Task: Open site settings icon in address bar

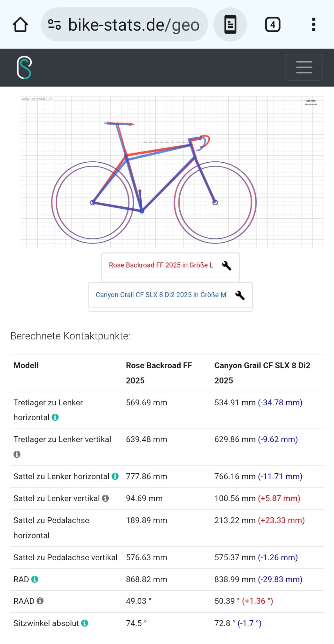Action: click(54, 24)
